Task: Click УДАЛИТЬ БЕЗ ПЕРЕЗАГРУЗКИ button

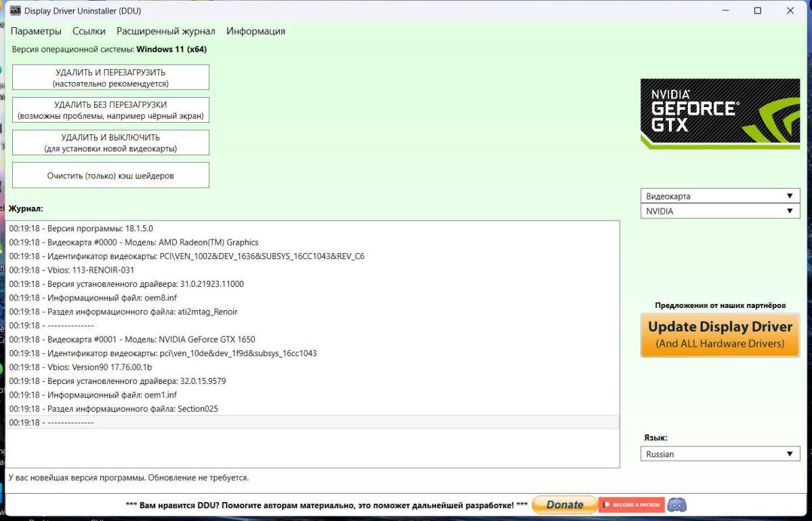Action: (110, 110)
